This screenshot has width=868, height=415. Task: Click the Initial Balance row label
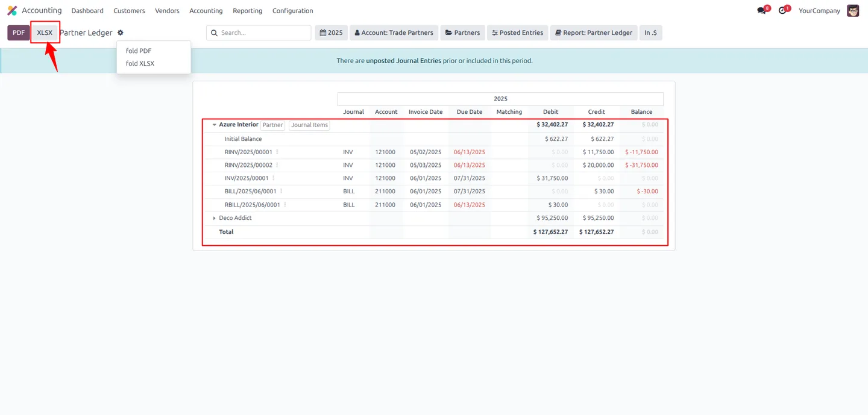(243, 139)
